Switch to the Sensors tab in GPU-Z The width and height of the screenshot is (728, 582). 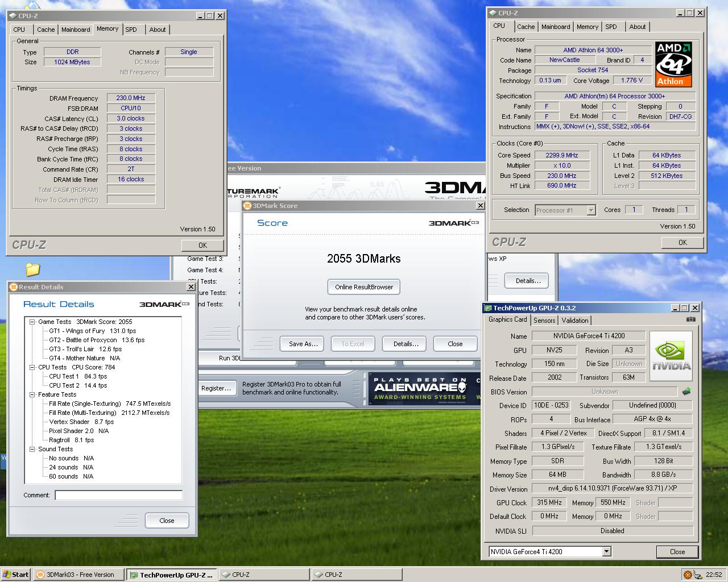(x=544, y=321)
